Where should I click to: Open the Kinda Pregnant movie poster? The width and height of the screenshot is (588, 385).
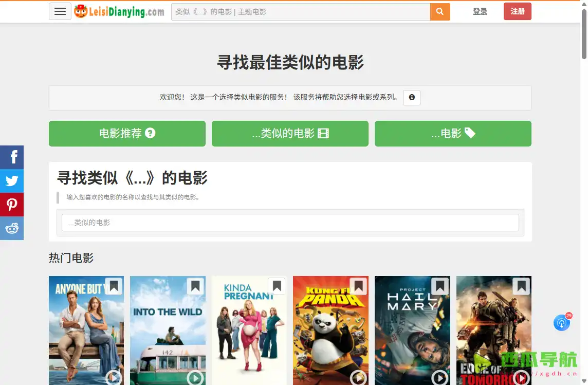pyautogui.click(x=249, y=331)
